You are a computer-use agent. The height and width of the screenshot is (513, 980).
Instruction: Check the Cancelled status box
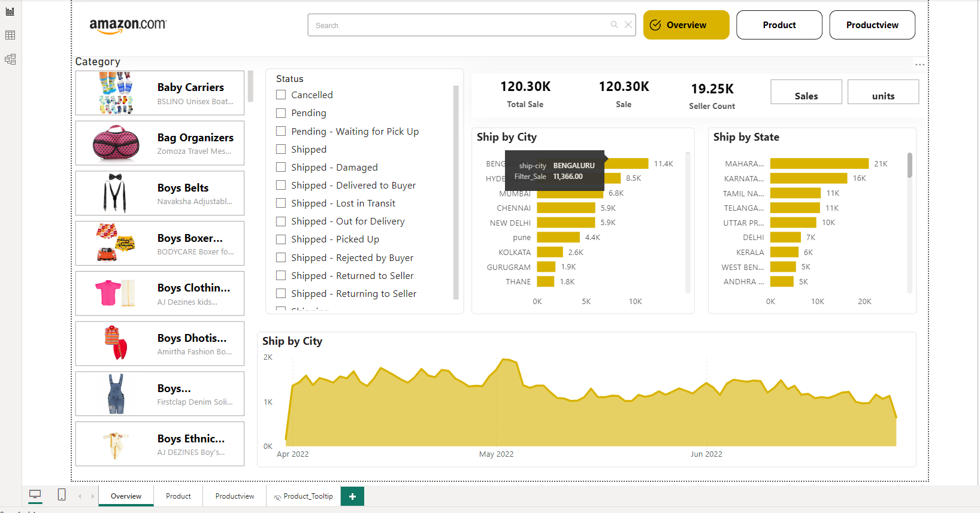click(x=281, y=95)
